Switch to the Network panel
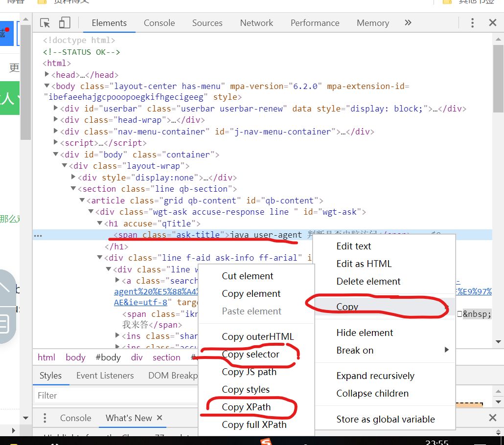Screen dimensions: 504x445 point(256,22)
